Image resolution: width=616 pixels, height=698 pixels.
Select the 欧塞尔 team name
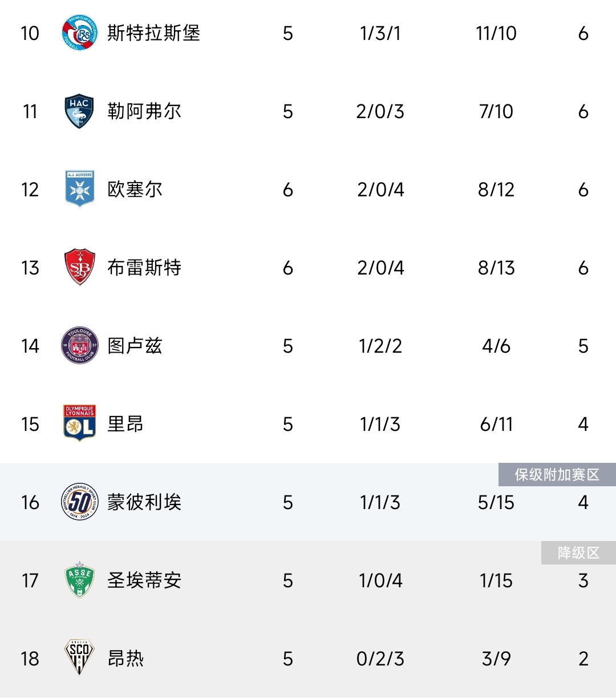click(135, 189)
